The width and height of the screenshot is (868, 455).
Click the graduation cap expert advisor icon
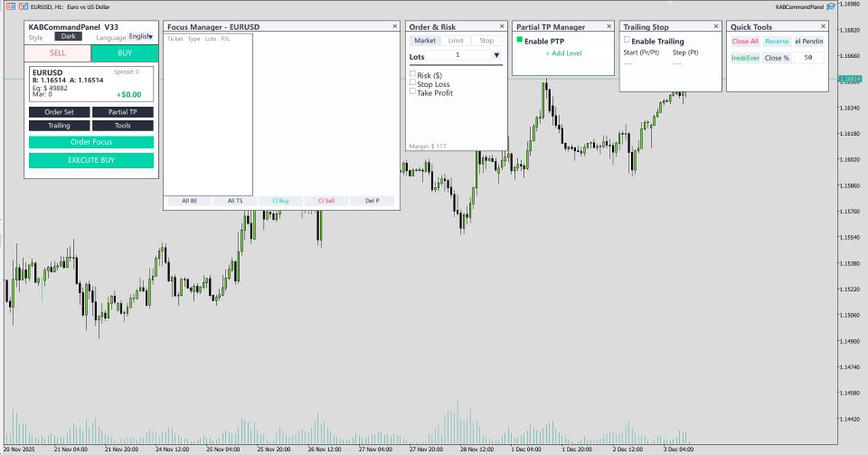point(831,6)
